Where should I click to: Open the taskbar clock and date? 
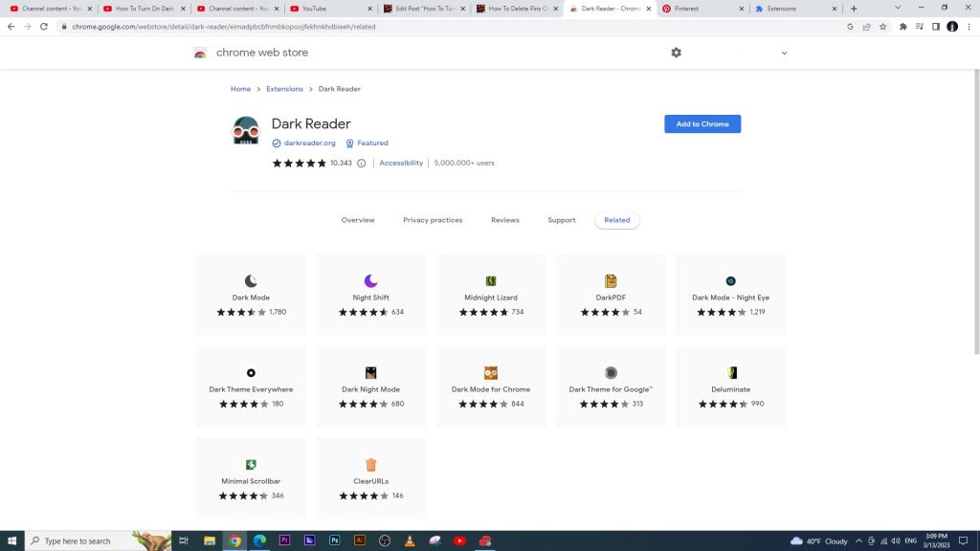pos(936,540)
